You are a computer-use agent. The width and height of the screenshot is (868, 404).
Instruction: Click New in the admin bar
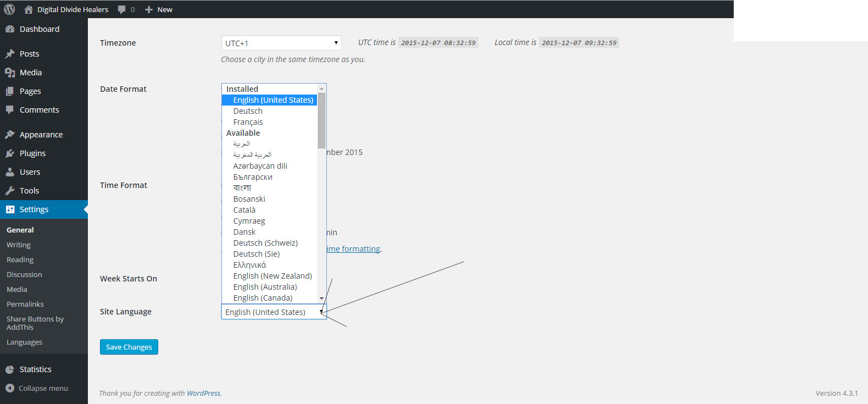tap(165, 9)
